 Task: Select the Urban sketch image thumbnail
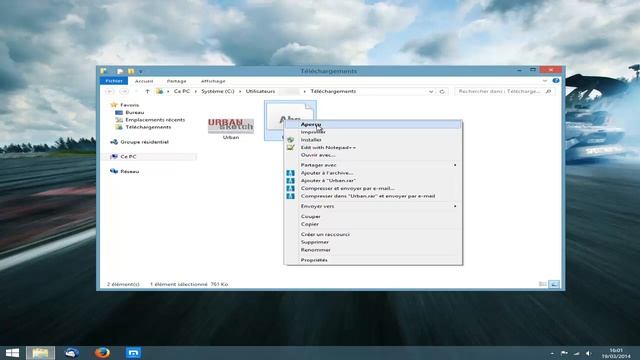tap(231, 126)
